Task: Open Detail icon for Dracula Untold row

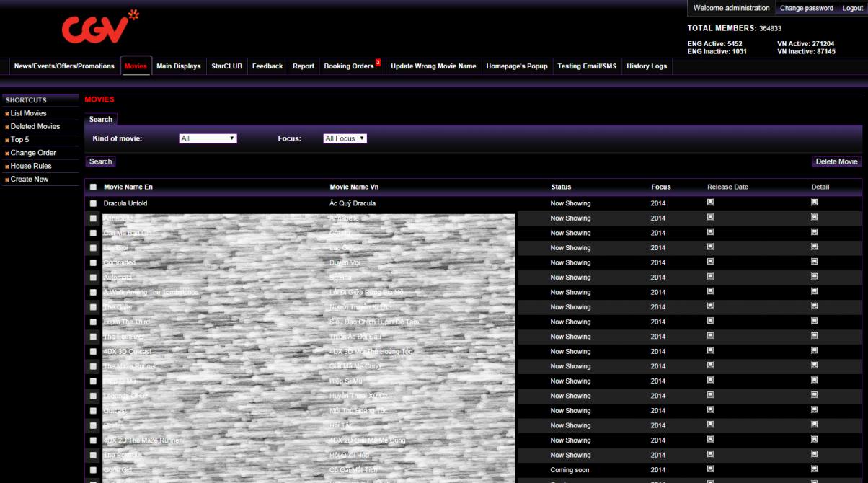Action: (814, 203)
